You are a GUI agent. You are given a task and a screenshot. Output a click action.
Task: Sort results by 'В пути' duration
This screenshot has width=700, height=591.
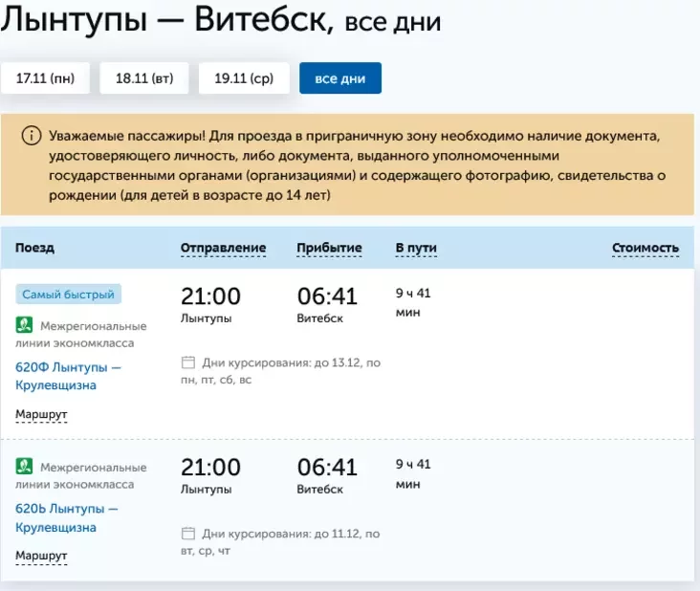(416, 248)
